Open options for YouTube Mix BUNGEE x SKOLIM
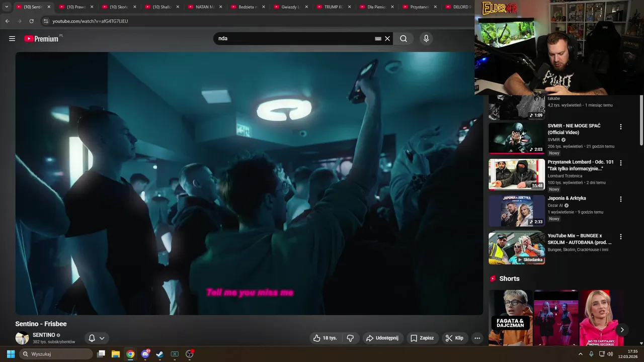The width and height of the screenshot is (644, 362). pyautogui.click(x=620, y=236)
